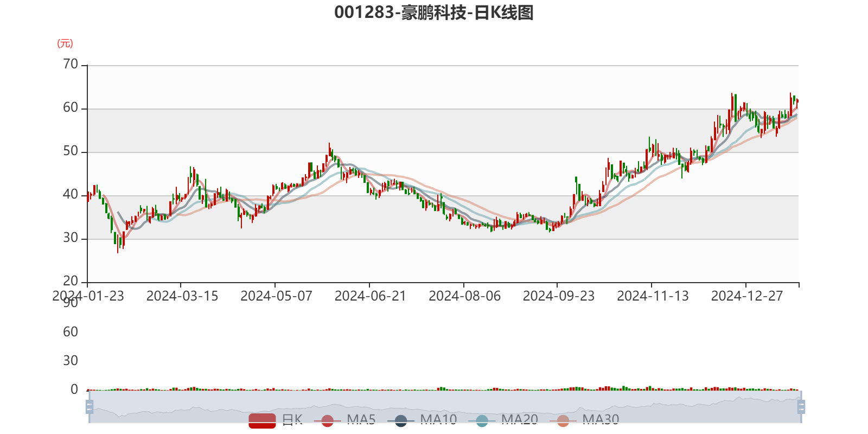Screen dimensions: 868x434
Task: Select the 2024-08-06 date label
Action: point(465,296)
